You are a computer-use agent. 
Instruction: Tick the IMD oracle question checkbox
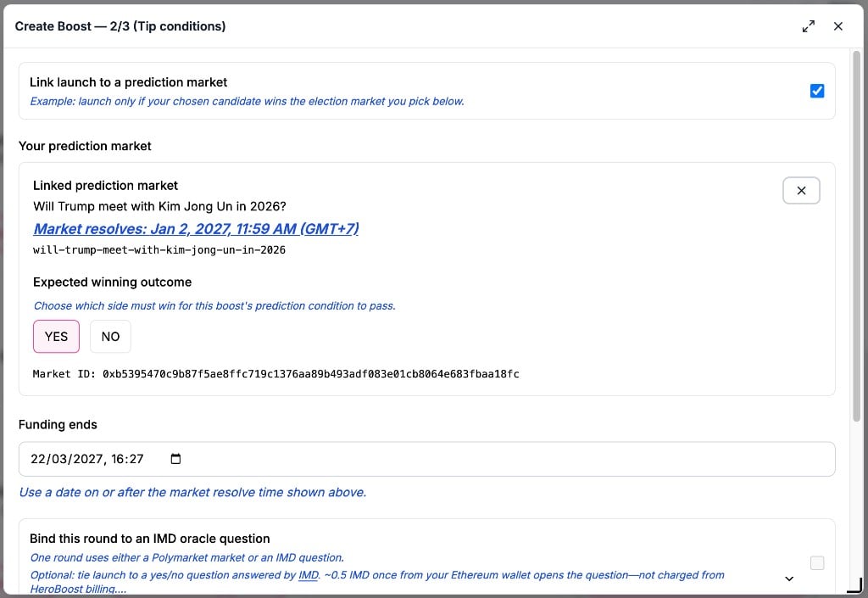[816, 563]
